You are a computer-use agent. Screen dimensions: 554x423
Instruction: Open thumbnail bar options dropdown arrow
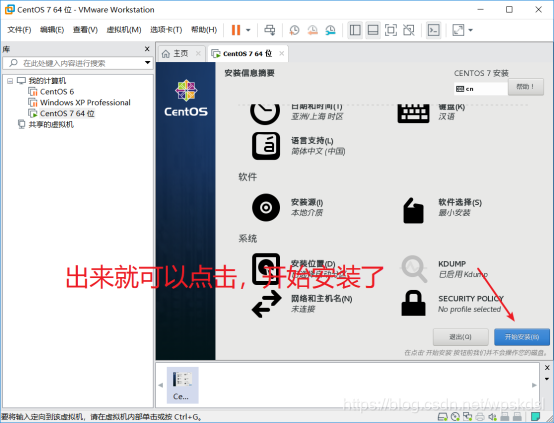tap(547, 379)
